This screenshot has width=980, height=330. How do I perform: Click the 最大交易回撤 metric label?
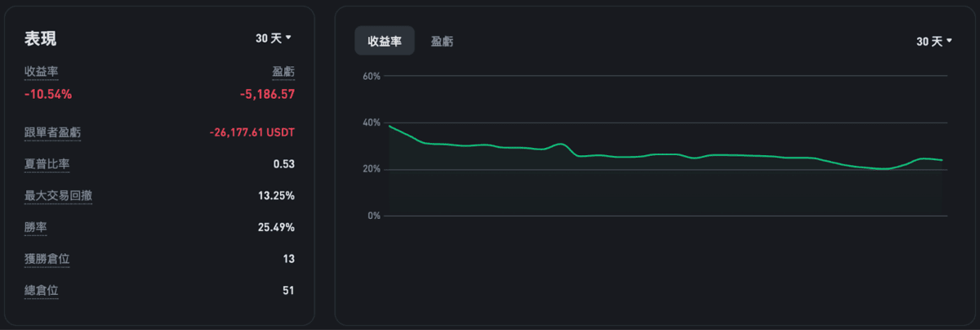[59, 196]
